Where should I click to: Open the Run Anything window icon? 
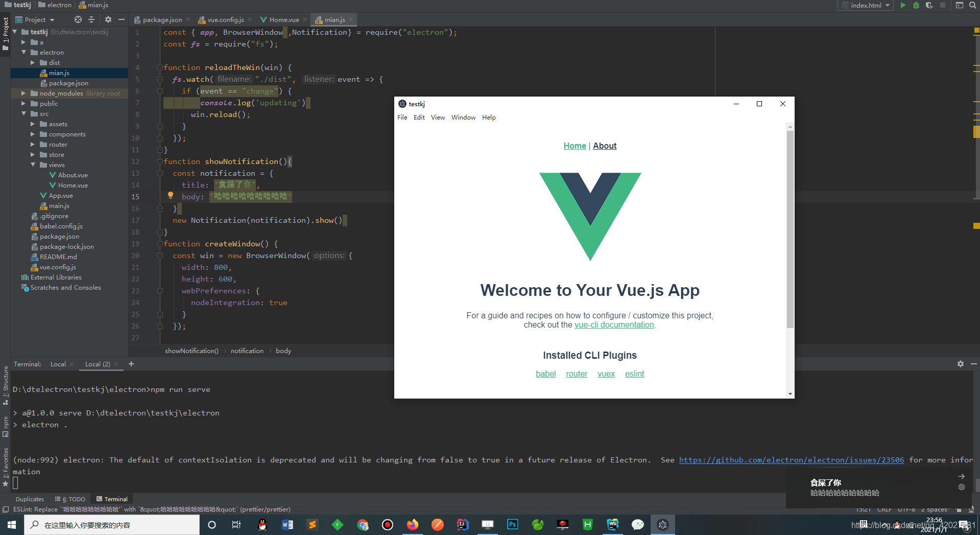click(960, 5)
